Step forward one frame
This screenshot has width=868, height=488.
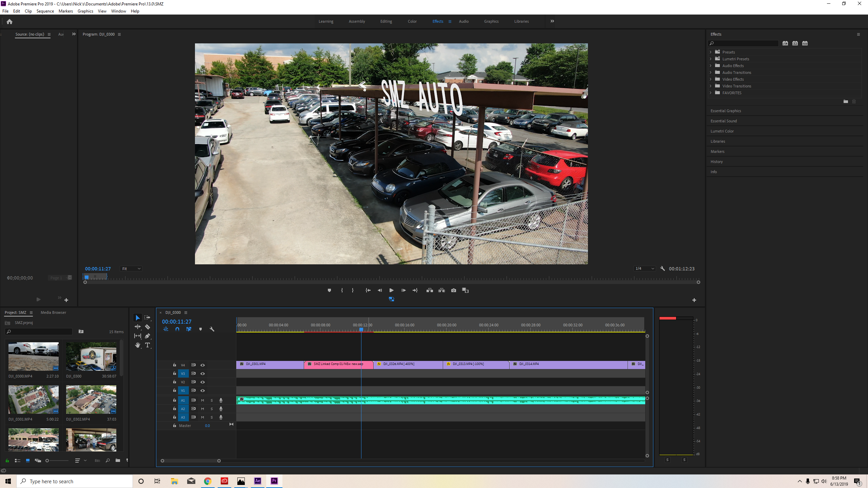click(x=403, y=290)
